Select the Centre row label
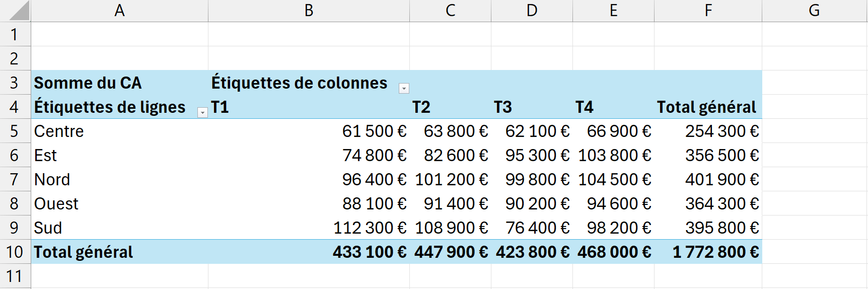 click(x=120, y=131)
